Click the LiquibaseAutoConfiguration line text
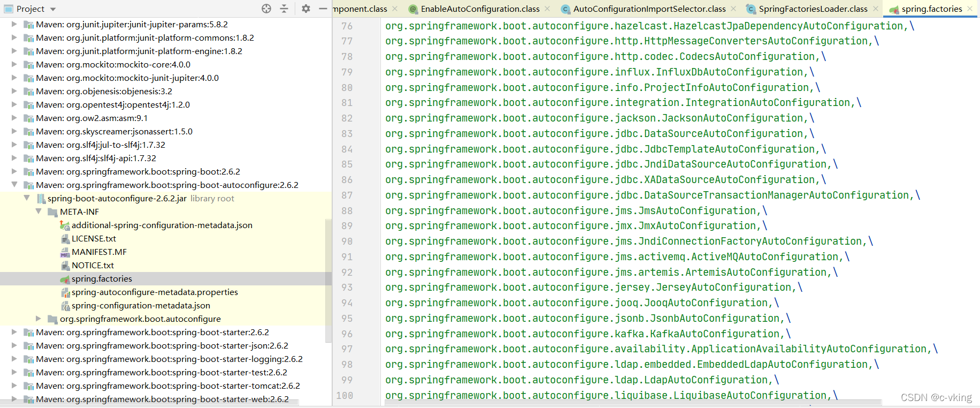 point(611,395)
